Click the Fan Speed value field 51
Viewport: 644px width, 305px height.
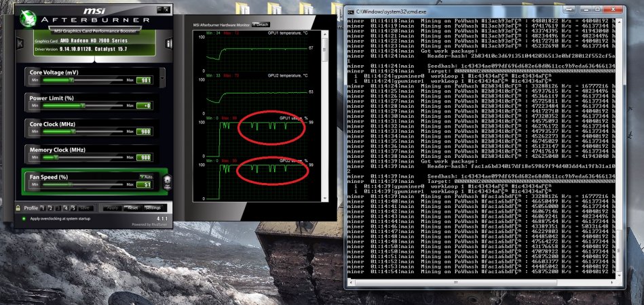(x=144, y=185)
